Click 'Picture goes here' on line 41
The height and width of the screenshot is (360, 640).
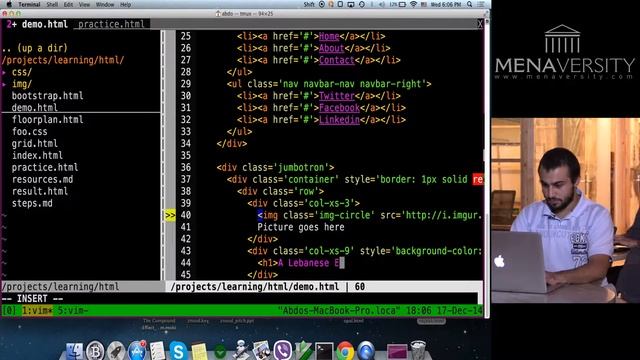pyautogui.click(x=301, y=227)
